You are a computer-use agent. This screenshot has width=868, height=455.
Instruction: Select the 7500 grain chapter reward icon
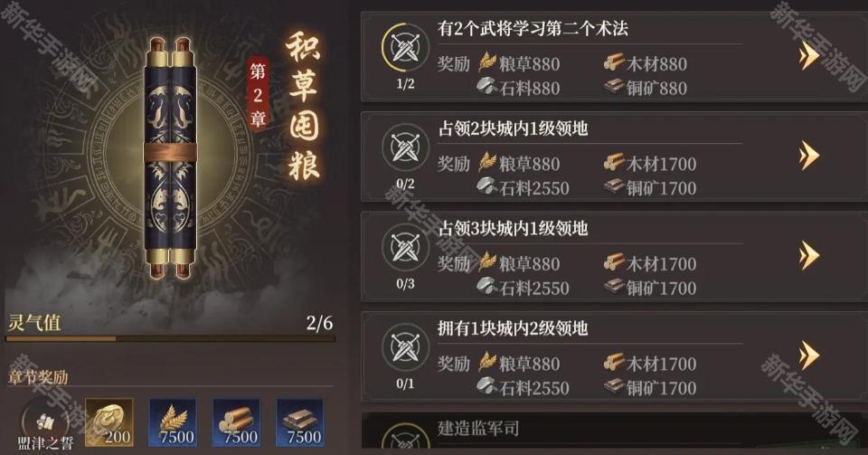(x=172, y=422)
